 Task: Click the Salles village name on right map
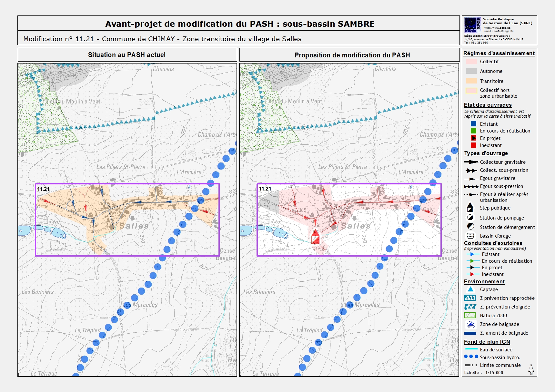click(x=356, y=226)
